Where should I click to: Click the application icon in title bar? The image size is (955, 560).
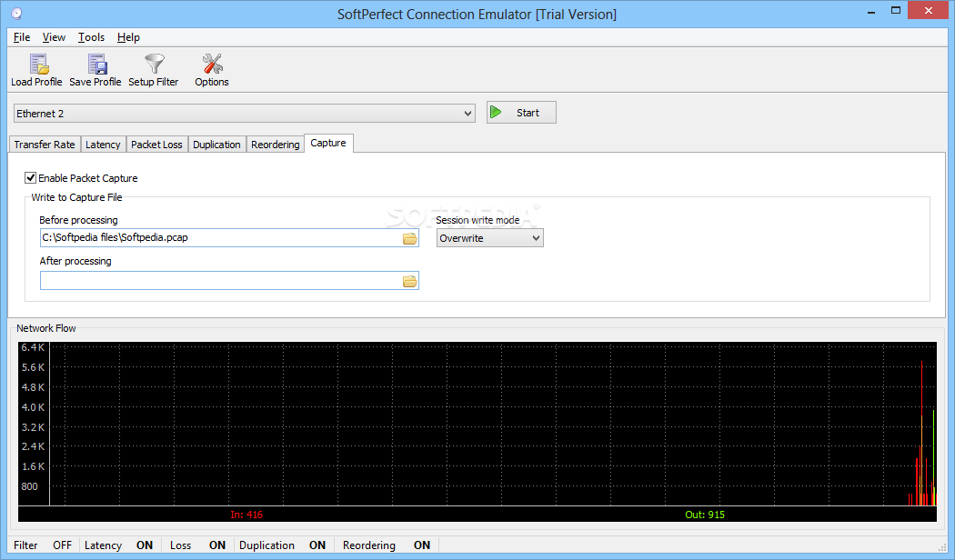pos(16,14)
